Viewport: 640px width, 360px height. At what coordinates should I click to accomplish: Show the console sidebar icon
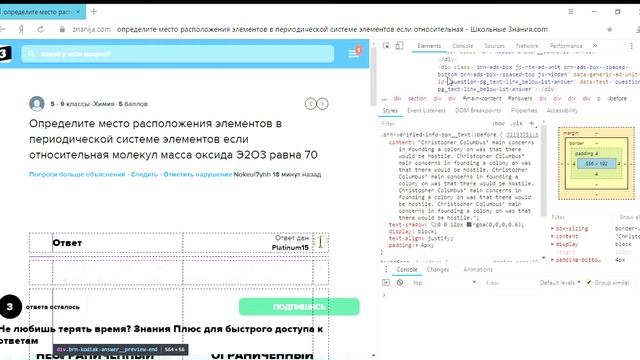pos(386,282)
